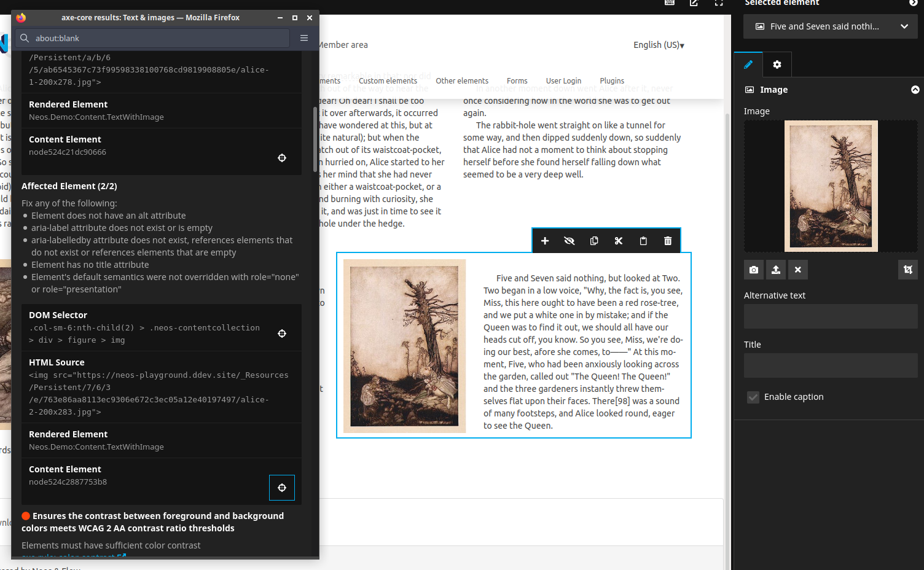
Task: Cut the selected element with the scissors icon
Action: click(x=619, y=241)
